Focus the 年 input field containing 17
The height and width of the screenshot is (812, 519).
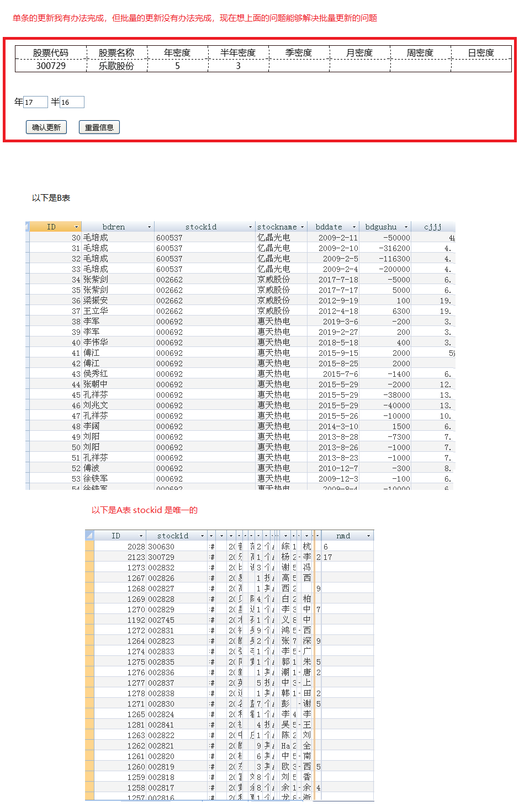(x=35, y=102)
